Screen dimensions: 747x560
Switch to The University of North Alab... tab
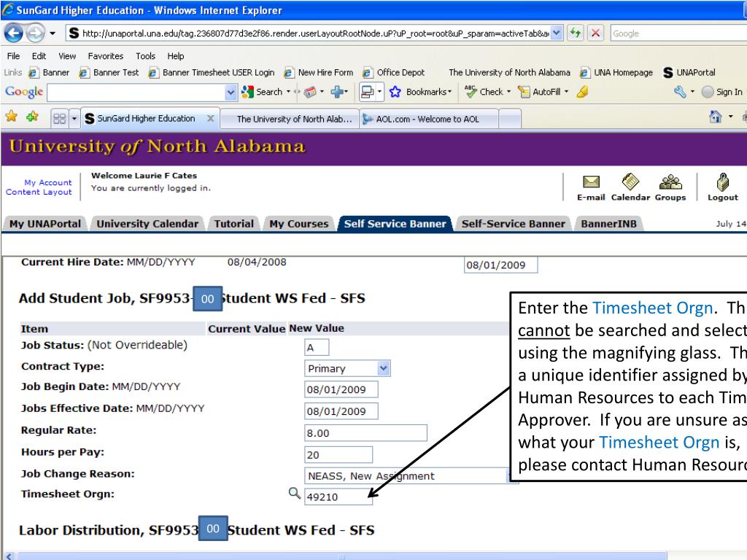[x=290, y=119]
